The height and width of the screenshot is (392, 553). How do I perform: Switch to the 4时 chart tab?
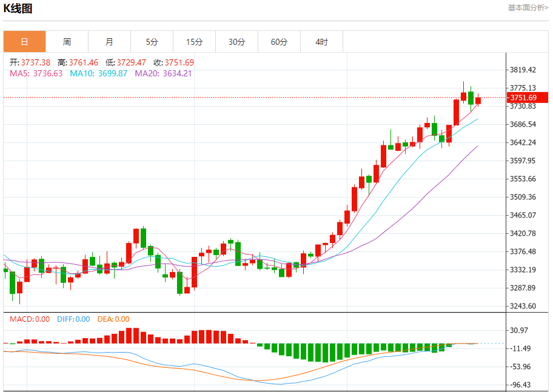(321, 42)
